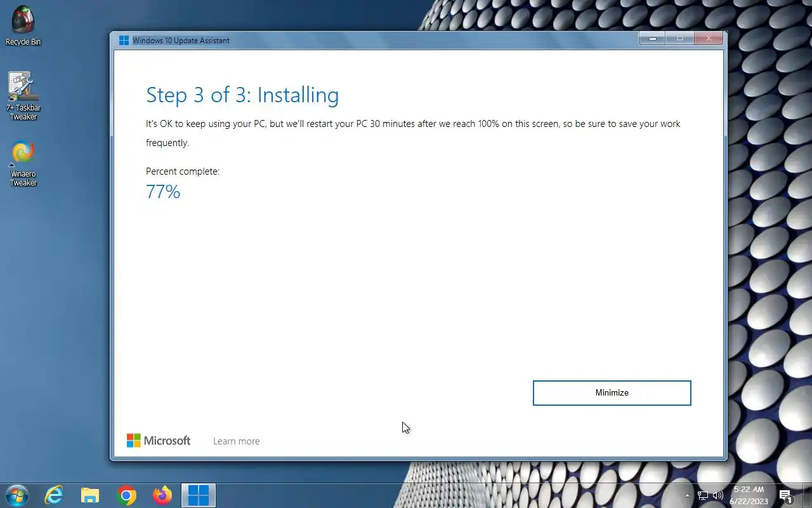This screenshot has width=812, height=508.
Task: Click the Microsoft logo in footer
Action: [159, 441]
